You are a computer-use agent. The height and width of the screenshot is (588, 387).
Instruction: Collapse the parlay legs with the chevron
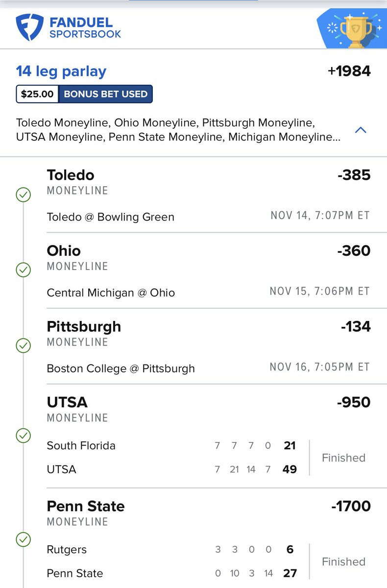pos(361,130)
